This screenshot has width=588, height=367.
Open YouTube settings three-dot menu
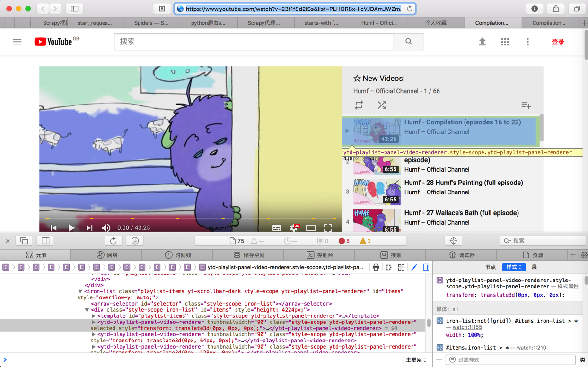tap(528, 42)
